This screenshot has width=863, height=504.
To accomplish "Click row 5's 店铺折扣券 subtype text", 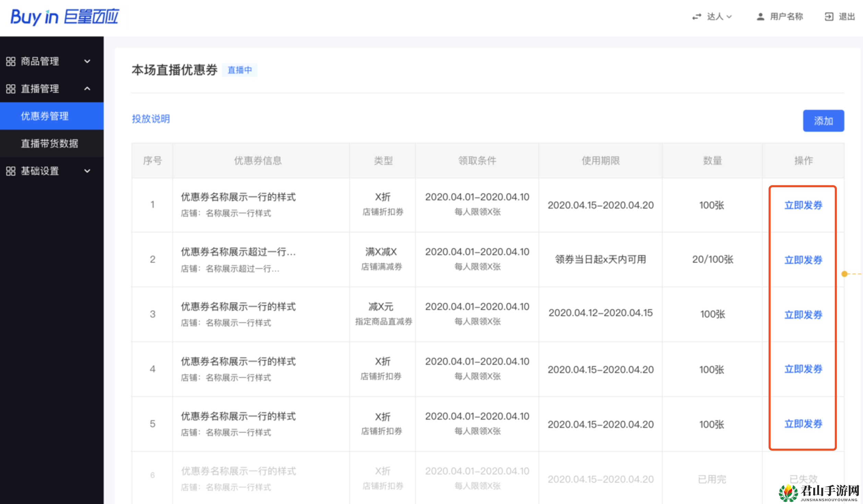I will (x=382, y=431).
